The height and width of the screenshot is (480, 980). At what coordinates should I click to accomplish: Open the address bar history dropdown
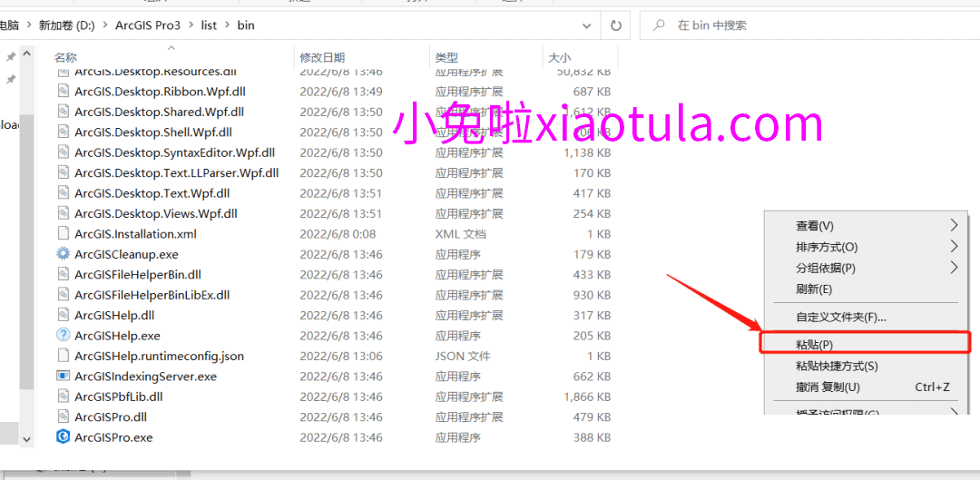tap(587, 25)
